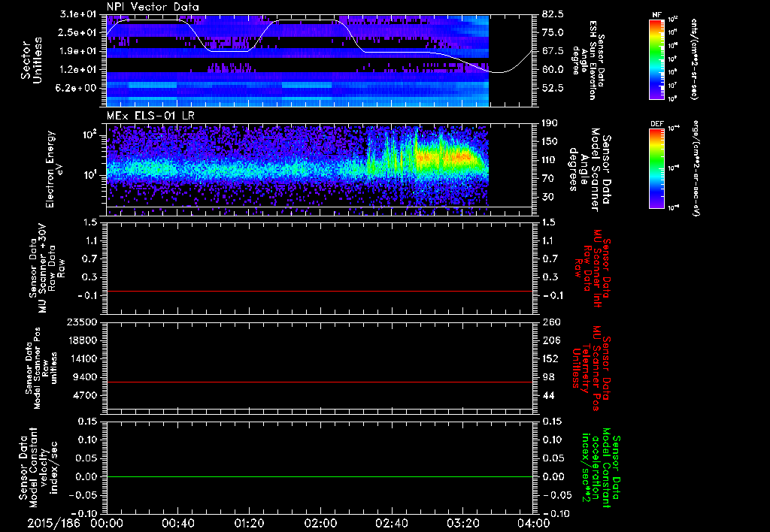The height and width of the screenshot is (532, 770).
Task: Click the NF color scale bar
Action: 657,59
